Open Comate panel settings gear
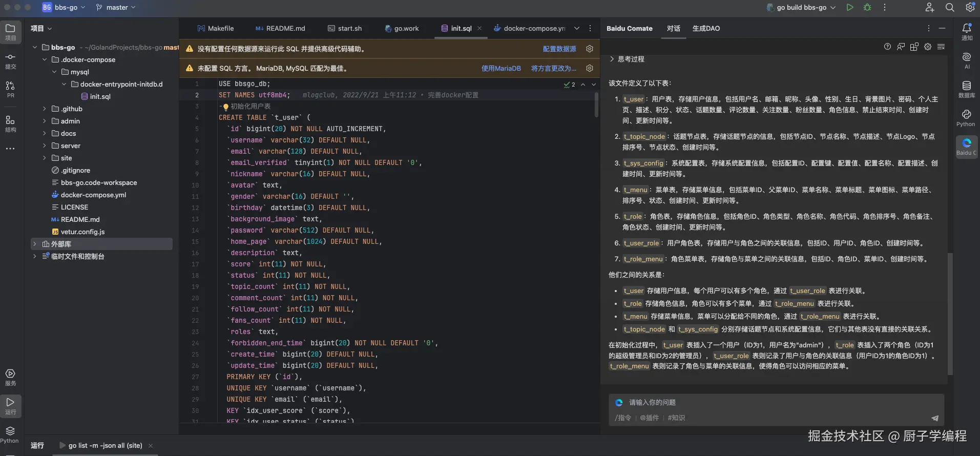Image resolution: width=980 pixels, height=456 pixels. [928, 47]
